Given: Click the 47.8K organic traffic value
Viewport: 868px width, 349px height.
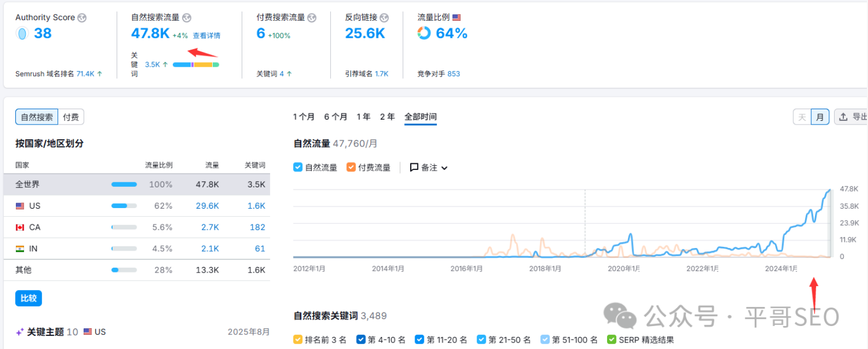Looking at the screenshot, I should pos(150,33).
